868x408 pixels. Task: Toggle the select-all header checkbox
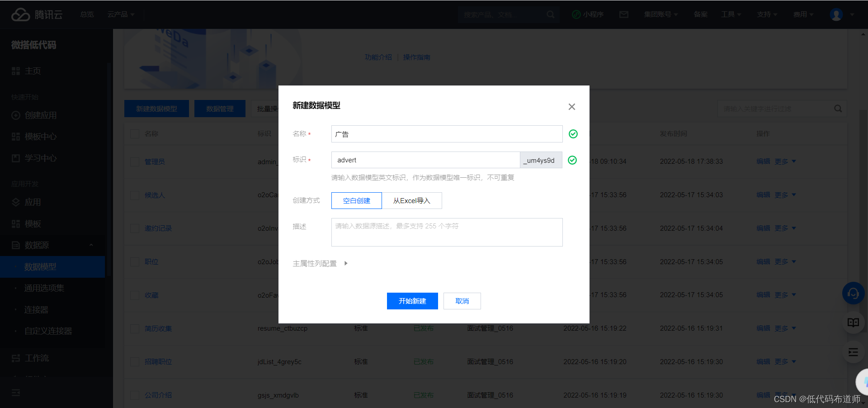135,133
